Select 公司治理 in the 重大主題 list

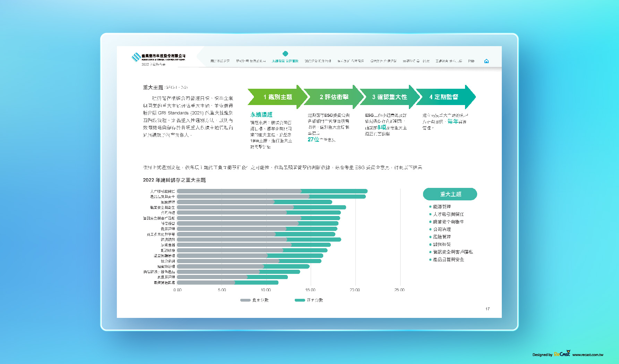(x=442, y=229)
